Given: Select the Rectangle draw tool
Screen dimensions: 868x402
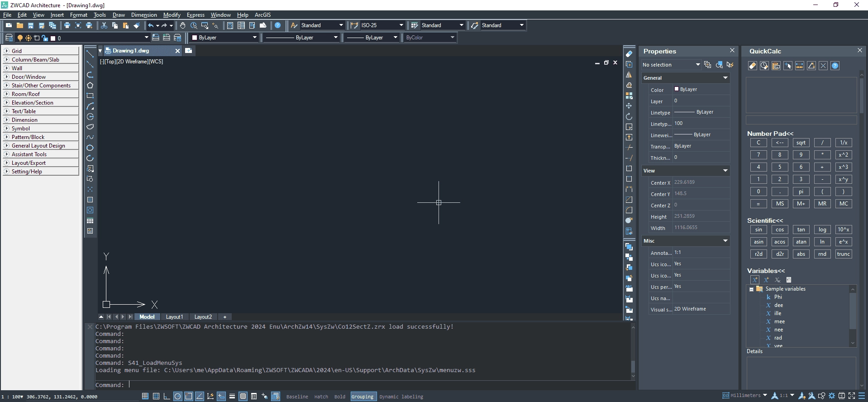Looking at the screenshot, I should pyautogui.click(x=90, y=96).
